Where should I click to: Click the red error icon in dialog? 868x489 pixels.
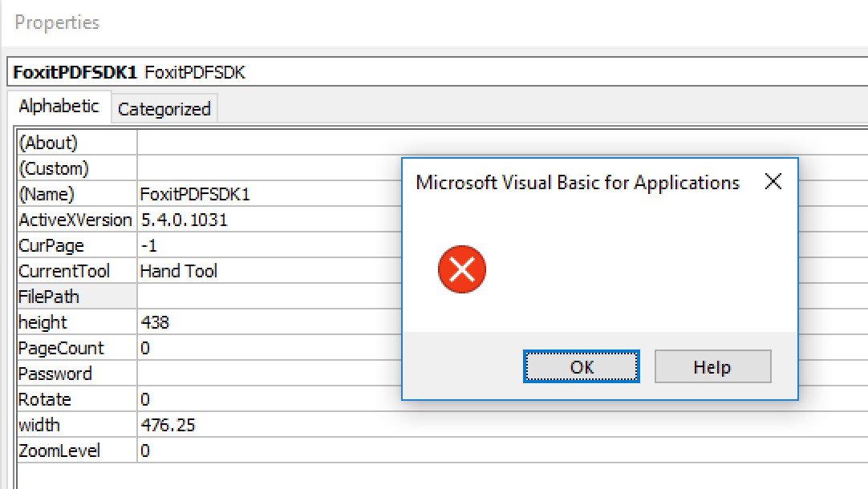tap(462, 269)
